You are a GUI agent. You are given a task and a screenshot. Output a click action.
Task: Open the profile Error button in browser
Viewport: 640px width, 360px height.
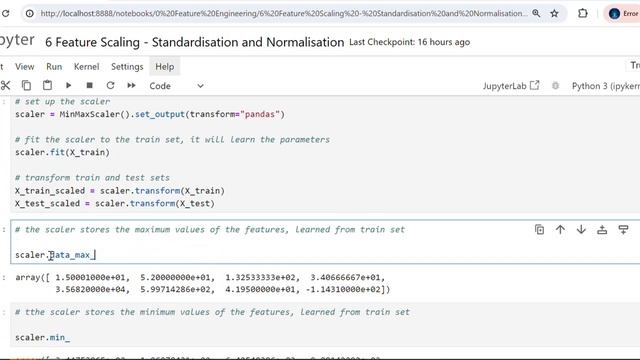coord(623,13)
